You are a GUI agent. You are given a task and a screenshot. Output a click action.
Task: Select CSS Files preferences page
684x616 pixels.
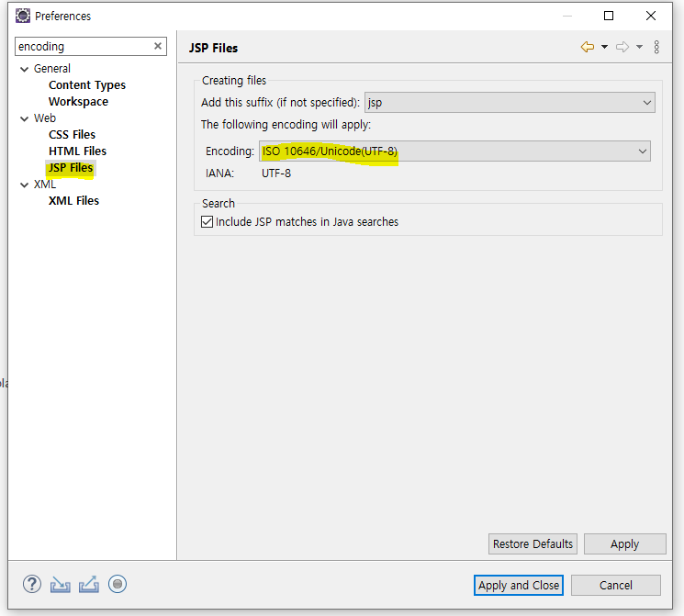[x=72, y=134]
